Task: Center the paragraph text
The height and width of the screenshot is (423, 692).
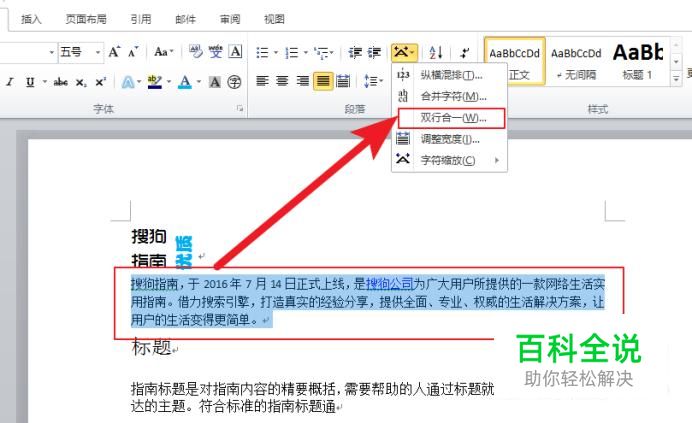Action: [282, 81]
